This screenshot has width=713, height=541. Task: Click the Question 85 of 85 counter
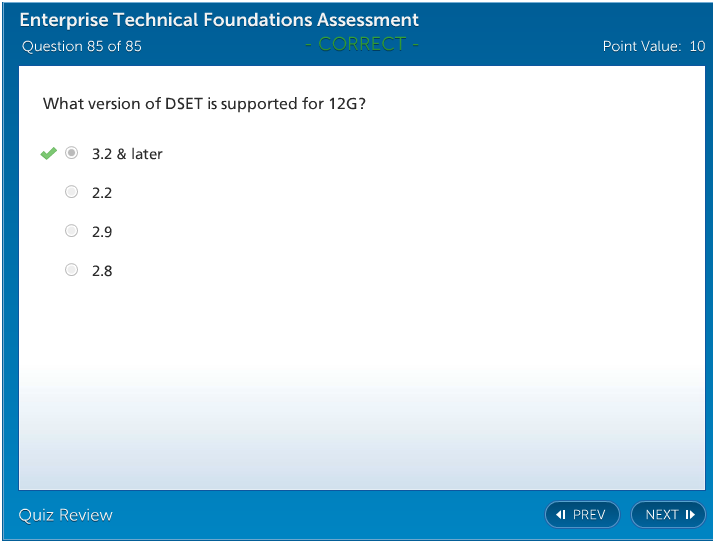82,46
